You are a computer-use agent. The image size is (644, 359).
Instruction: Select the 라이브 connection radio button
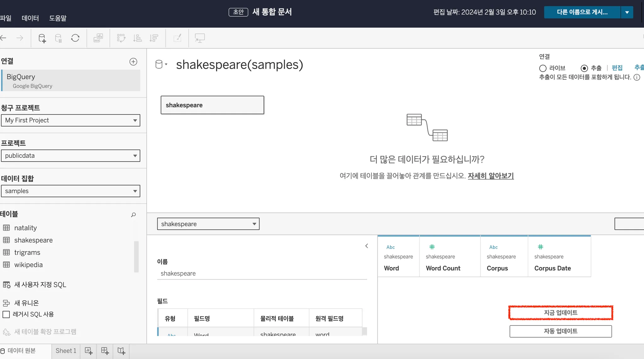tap(543, 68)
